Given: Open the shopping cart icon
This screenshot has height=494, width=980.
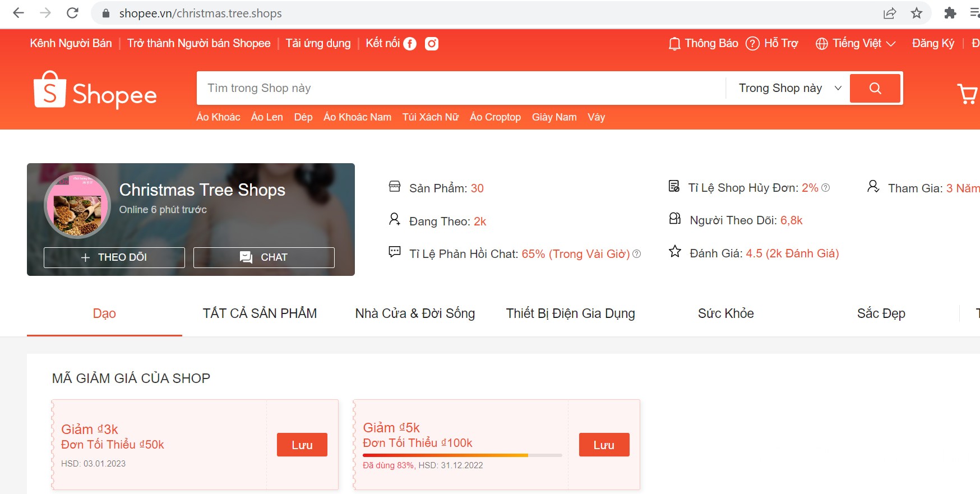Looking at the screenshot, I should coord(967,94).
